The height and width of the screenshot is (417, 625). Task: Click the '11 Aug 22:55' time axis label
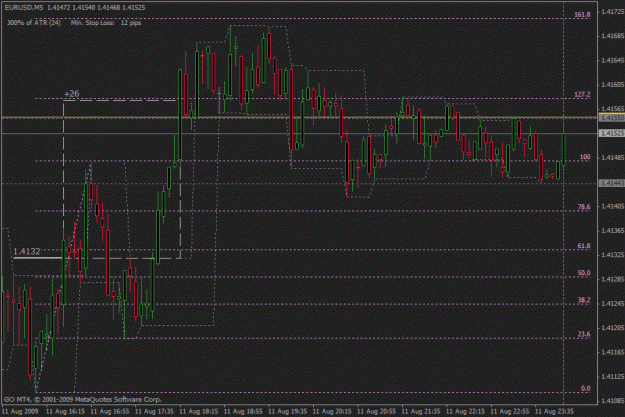509,411
